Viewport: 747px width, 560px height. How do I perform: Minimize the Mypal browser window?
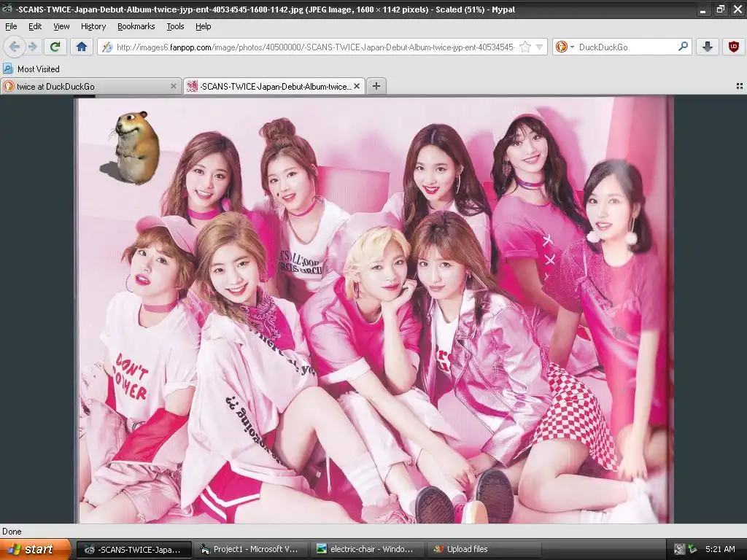pyautogui.click(x=703, y=9)
